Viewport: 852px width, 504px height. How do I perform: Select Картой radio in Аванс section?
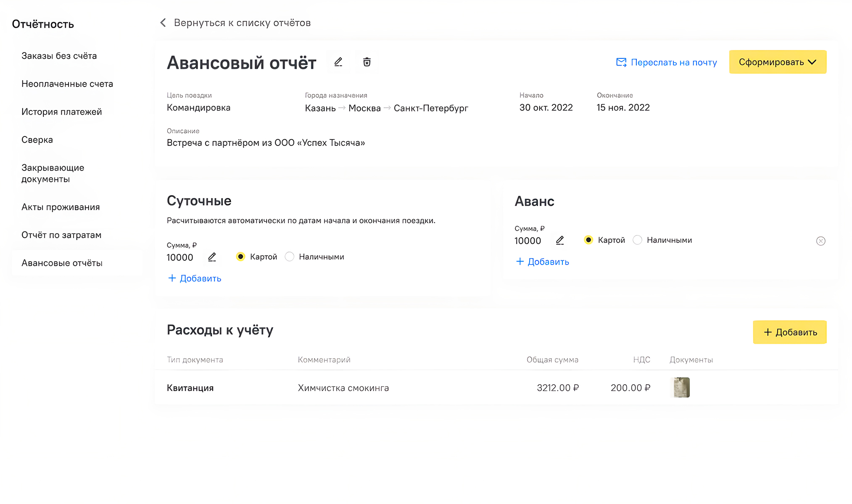pos(588,240)
